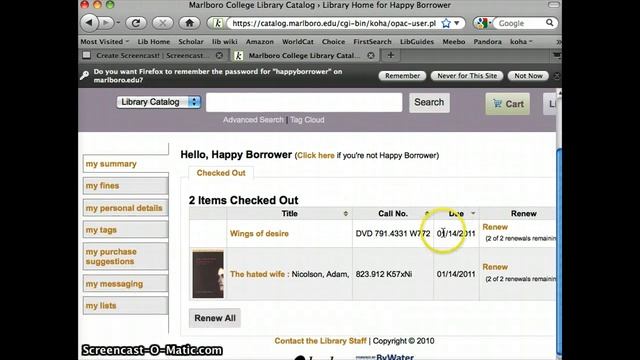This screenshot has width=640, height=360.
Task: Click the catalog Search button
Action: click(429, 102)
